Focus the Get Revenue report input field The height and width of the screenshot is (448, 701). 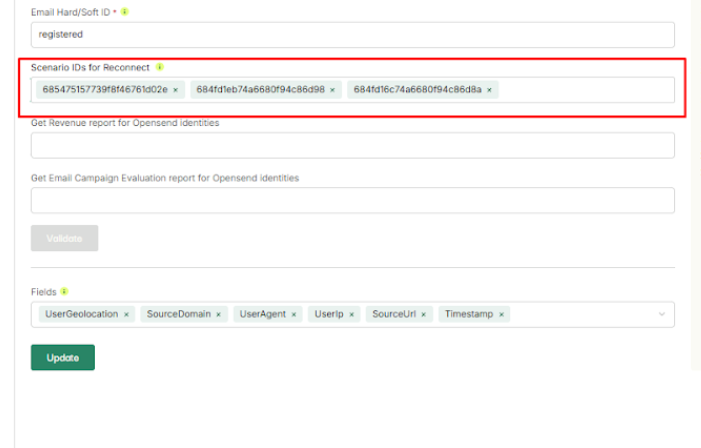(352, 145)
